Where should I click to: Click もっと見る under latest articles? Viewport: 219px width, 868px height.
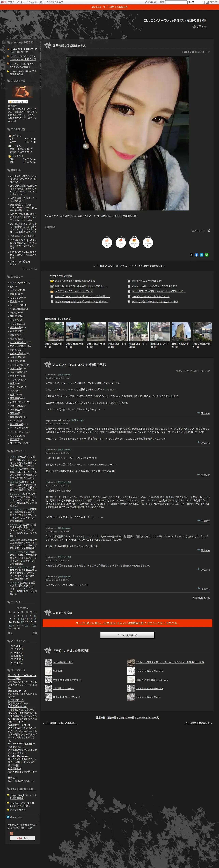coord(29,269)
